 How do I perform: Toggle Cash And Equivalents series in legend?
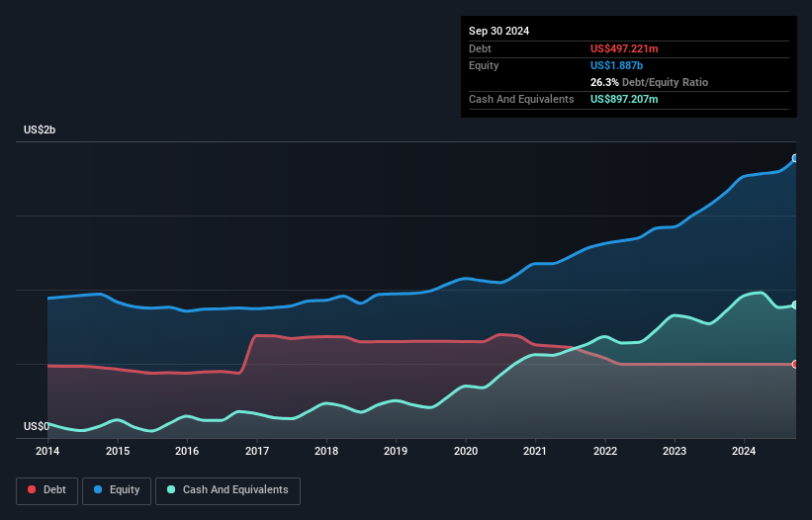coord(227,490)
